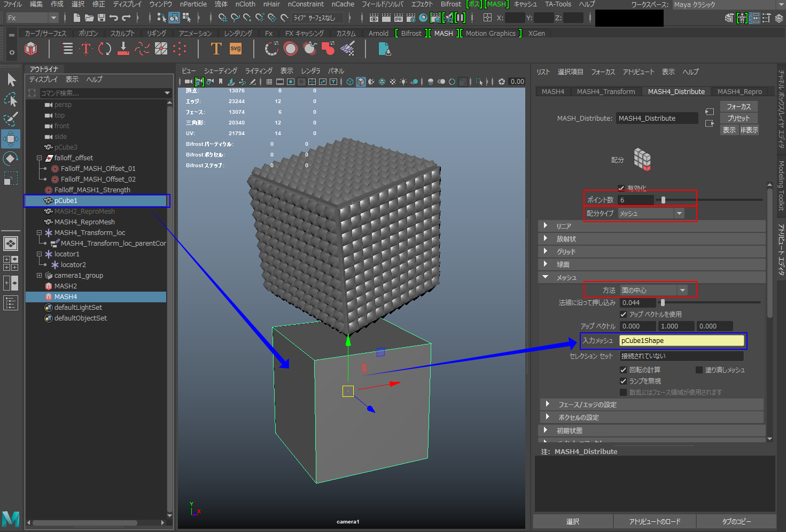Click the IPR render icon

click(x=399, y=18)
